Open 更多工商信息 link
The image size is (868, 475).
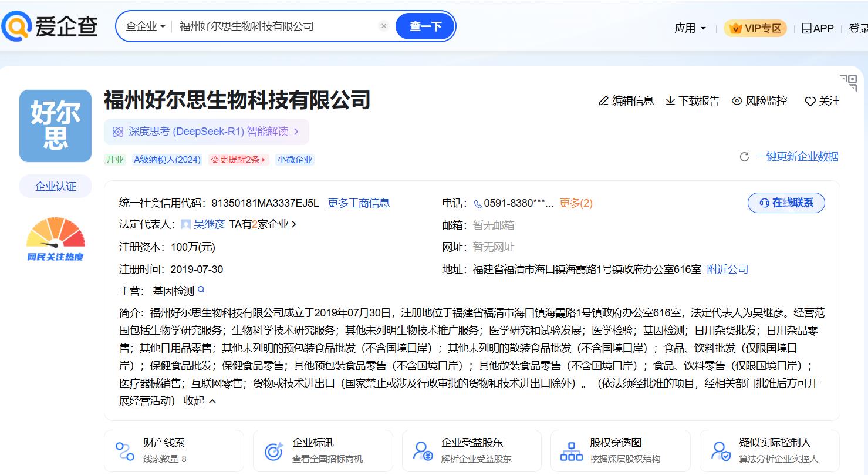pos(359,203)
